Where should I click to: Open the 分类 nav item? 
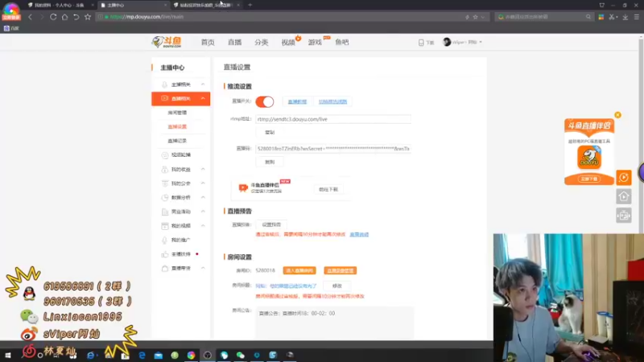coord(261,43)
